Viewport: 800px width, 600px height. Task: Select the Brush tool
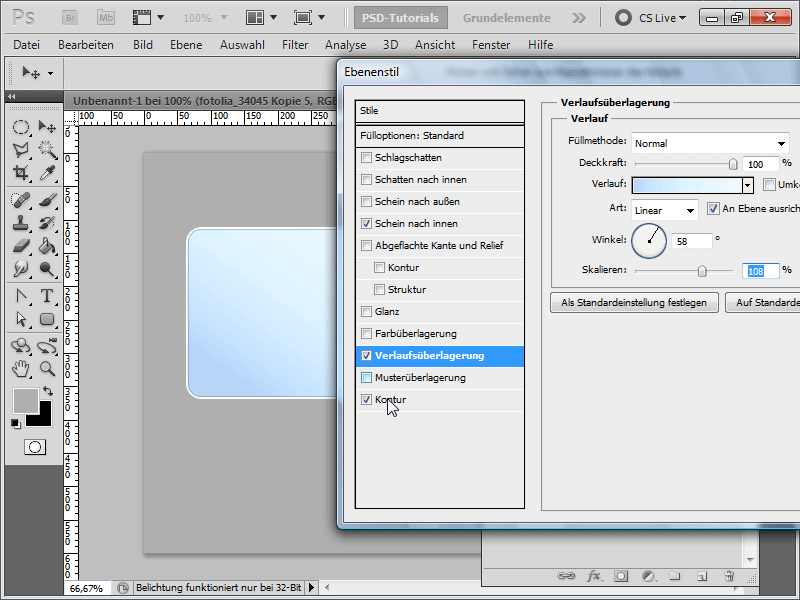47,200
